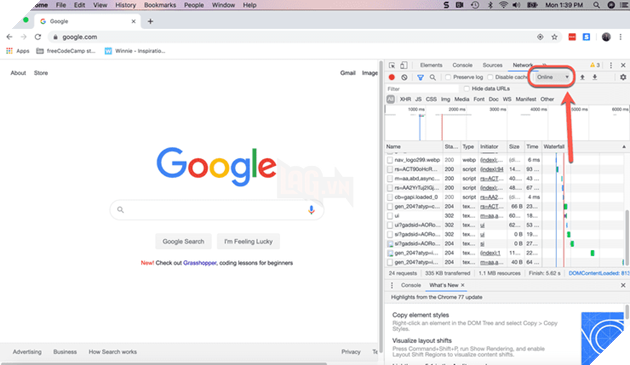Open the People menu
630x365 pixels.
(194, 5)
